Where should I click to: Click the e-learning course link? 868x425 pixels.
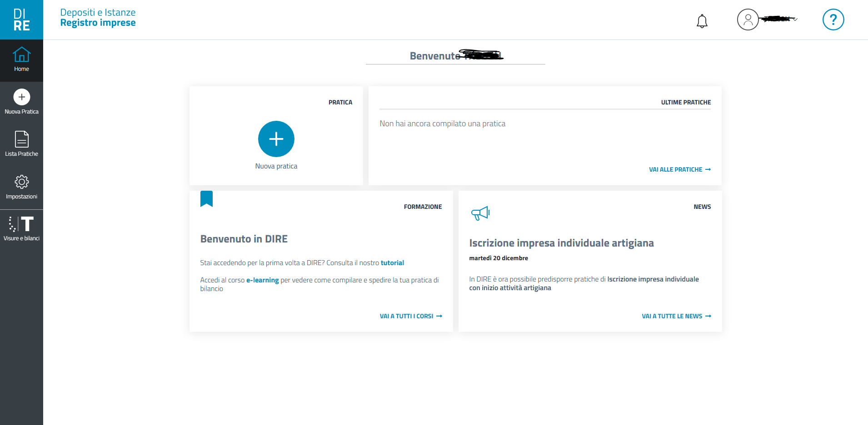(262, 280)
